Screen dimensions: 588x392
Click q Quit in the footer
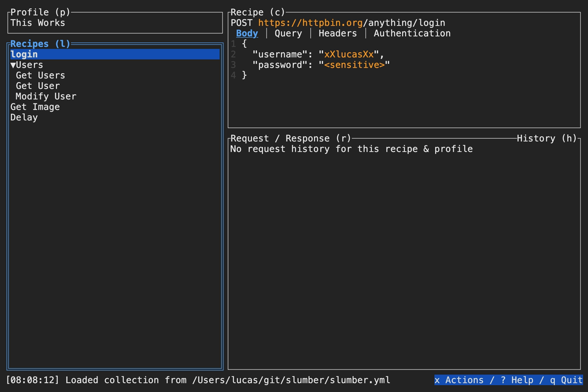pos(566,380)
